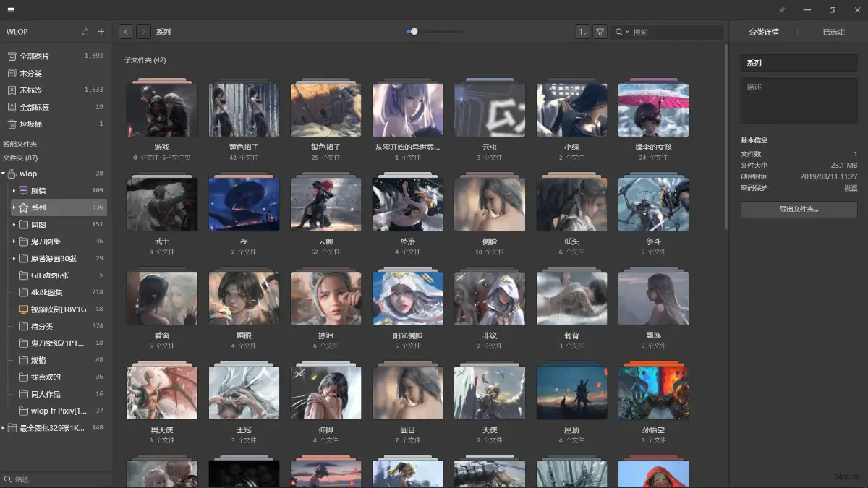Screen dimensions: 868x488
Task: Collapse the wlop root folder
Action: [x=4, y=174]
